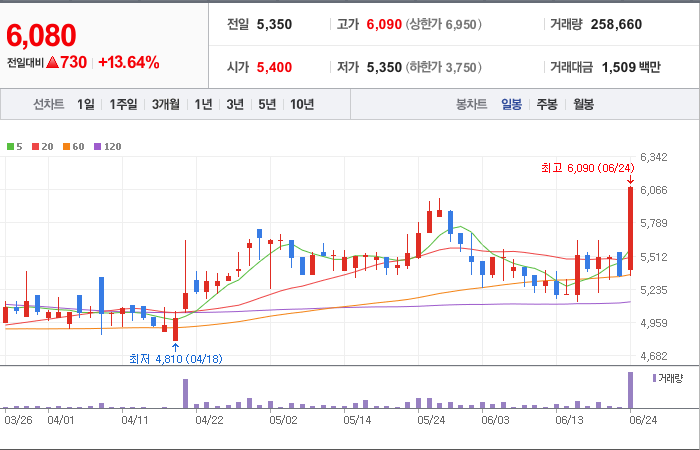Screen dimensions: 700x450
Task: Click the 봉차트 label
Action: tap(471, 104)
